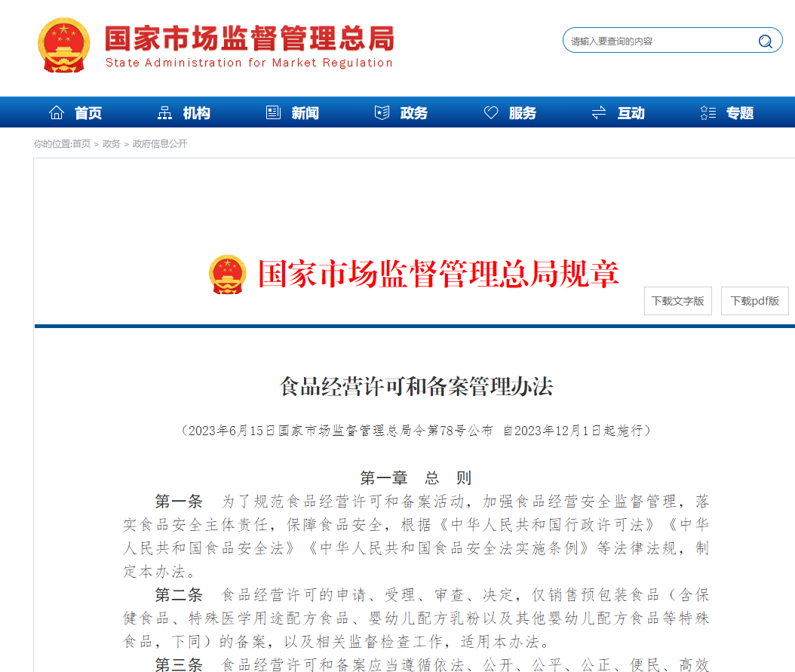
Task: Click the book icon beside 政务
Action: pyautogui.click(x=382, y=113)
